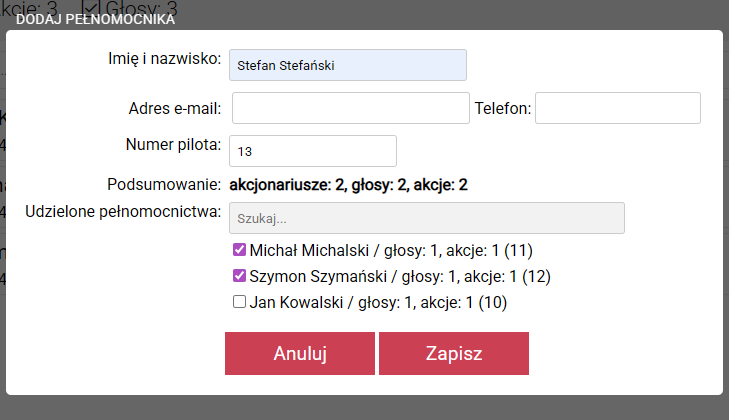Save with the Zapisz button
Viewport: 729px width, 420px height.
454,354
